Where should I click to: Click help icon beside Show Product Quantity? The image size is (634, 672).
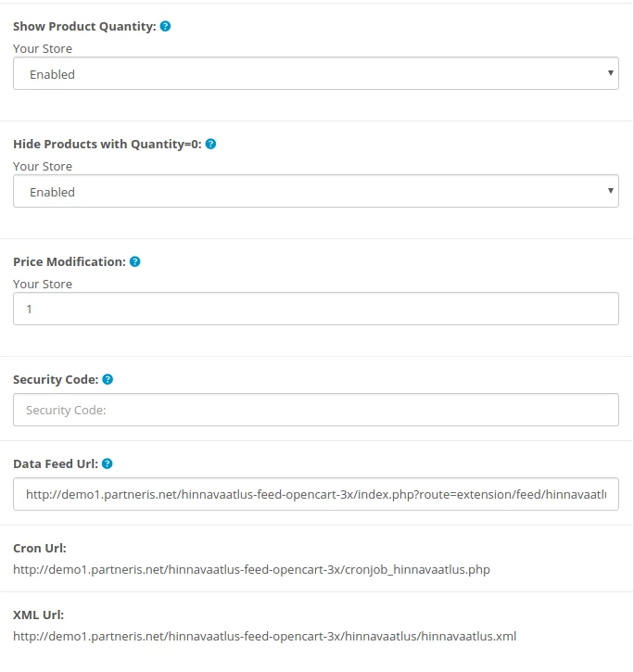(x=165, y=27)
